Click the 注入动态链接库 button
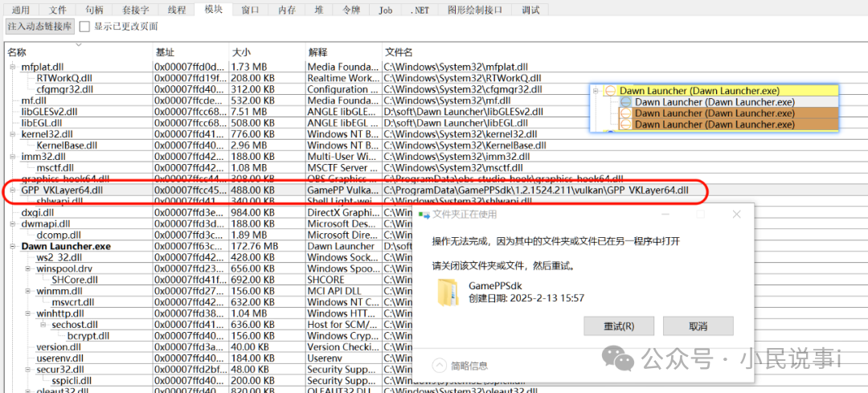 click(x=39, y=26)
